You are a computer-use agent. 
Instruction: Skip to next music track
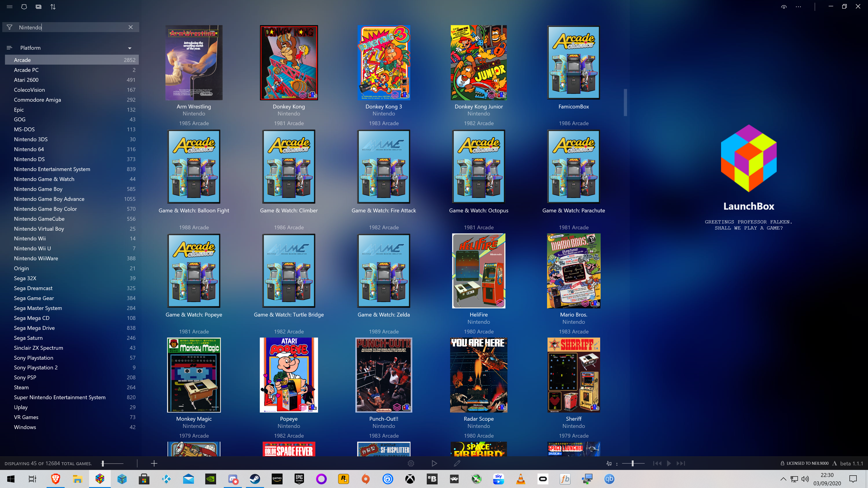coord(681,464)
